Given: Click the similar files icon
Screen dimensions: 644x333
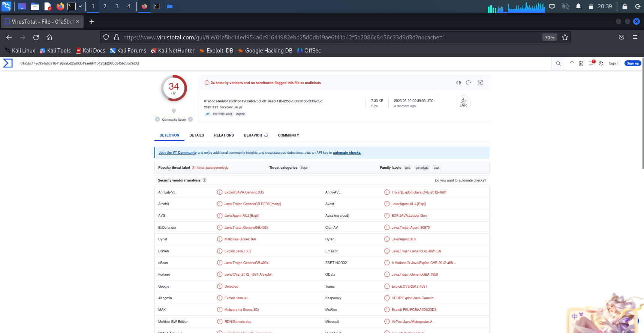Looking at the screenshot, I should click(x=458, y=82).
